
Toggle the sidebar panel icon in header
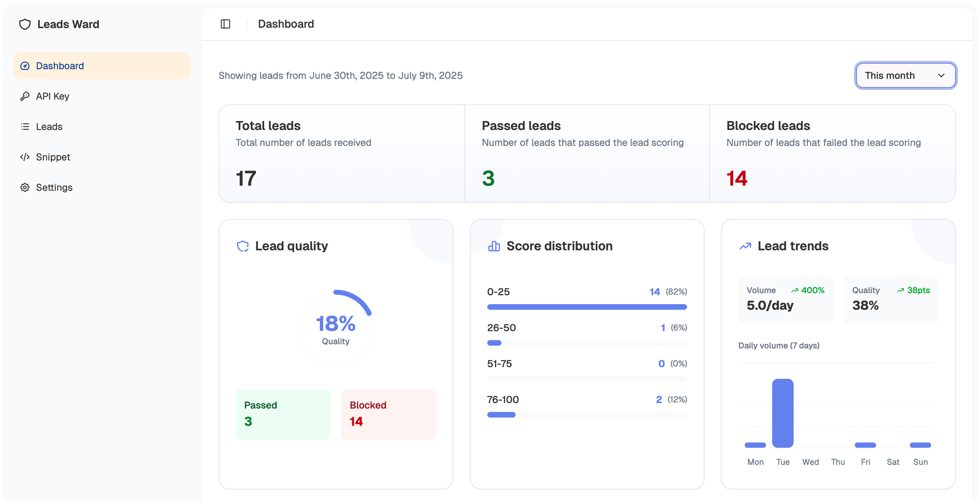[225, 24]
